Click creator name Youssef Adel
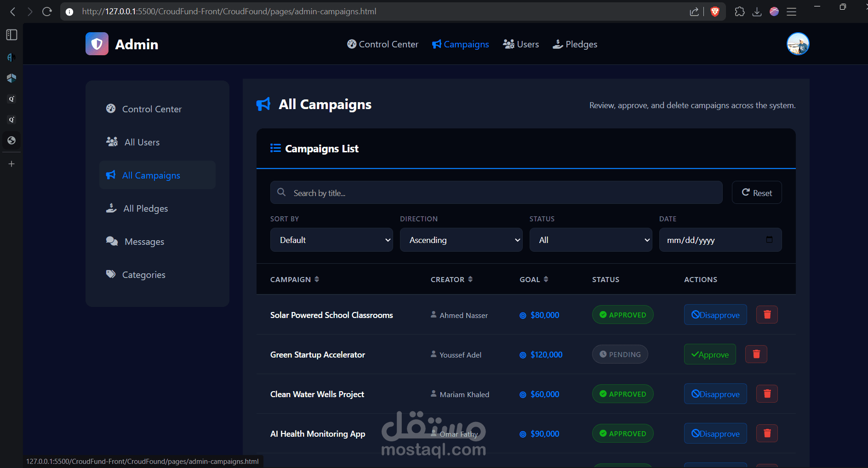 [x=460, y=355]
